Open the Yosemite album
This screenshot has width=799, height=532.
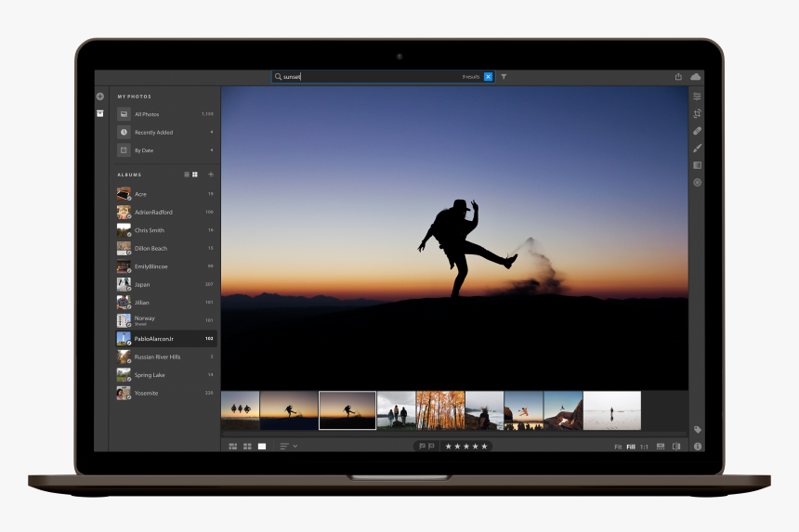pyautogui.click(x=166, y=393)
